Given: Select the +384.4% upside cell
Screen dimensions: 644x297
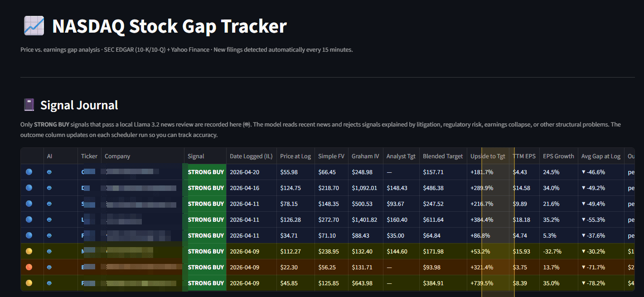Looking at the screenshot, I should click(x=488, y=219).
